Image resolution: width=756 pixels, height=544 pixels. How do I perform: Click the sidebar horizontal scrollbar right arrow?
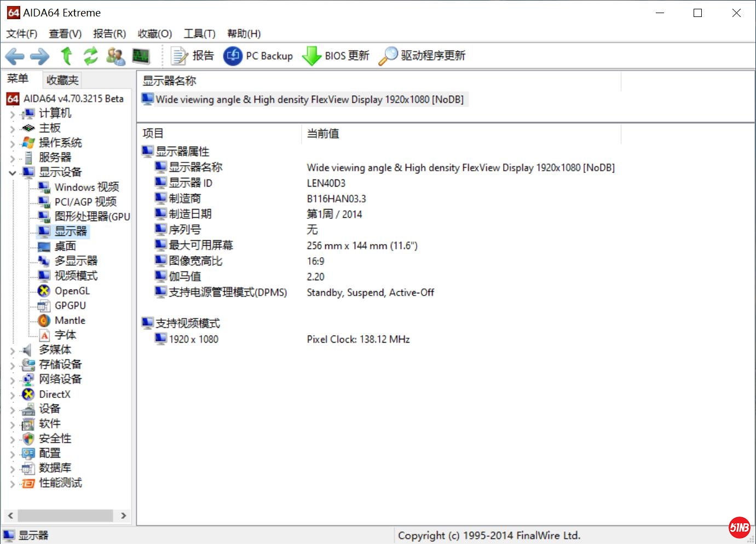[x=123, y=516]
